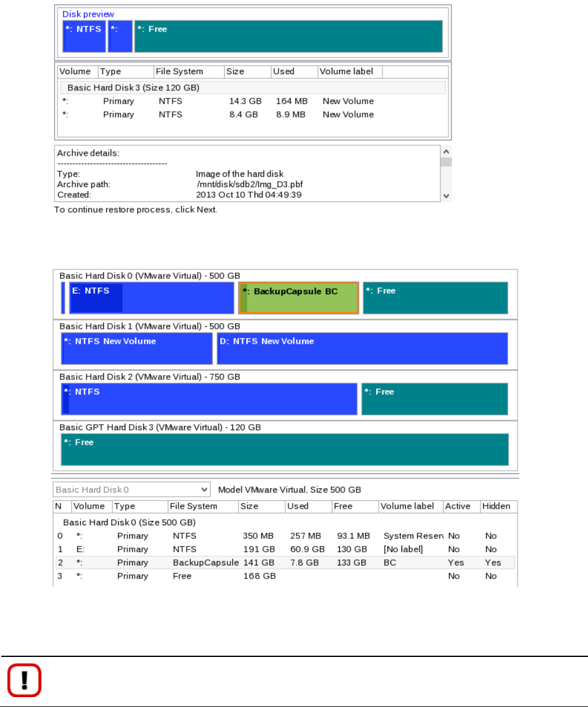
Task: Click the File System header in upper table
Action: 189,72
